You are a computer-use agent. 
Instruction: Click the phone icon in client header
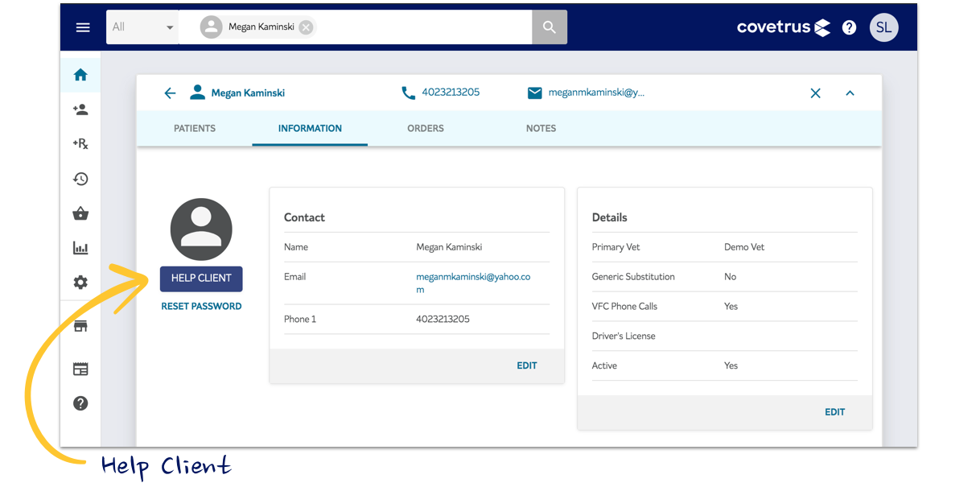point(408,93)
